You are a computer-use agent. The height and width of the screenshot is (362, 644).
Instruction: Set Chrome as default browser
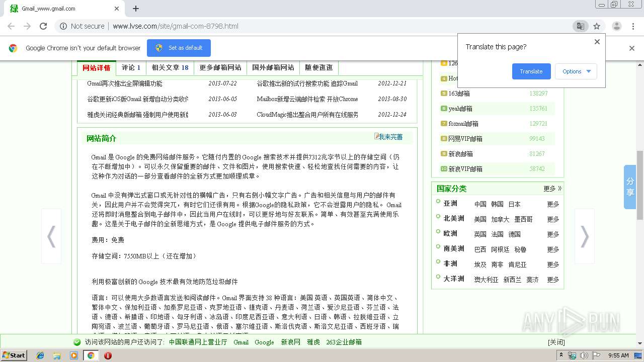[179, 48]
